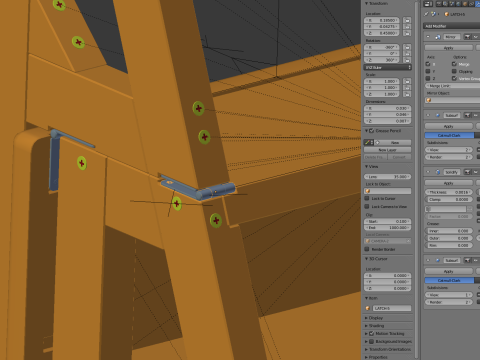Lock the Location X value

click(x=407, y=20)
